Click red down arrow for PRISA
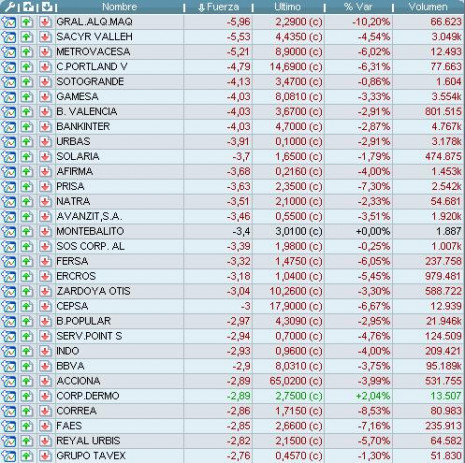The image size is (465, 463). coord(45,187)
